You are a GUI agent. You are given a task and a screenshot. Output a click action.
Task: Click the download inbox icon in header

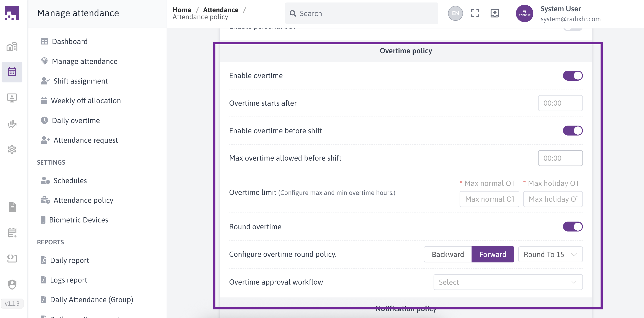494,14
